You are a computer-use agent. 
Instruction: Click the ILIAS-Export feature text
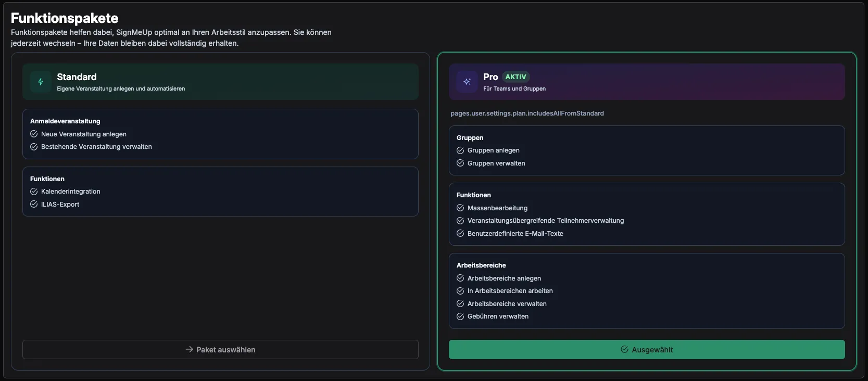[60, 205]
